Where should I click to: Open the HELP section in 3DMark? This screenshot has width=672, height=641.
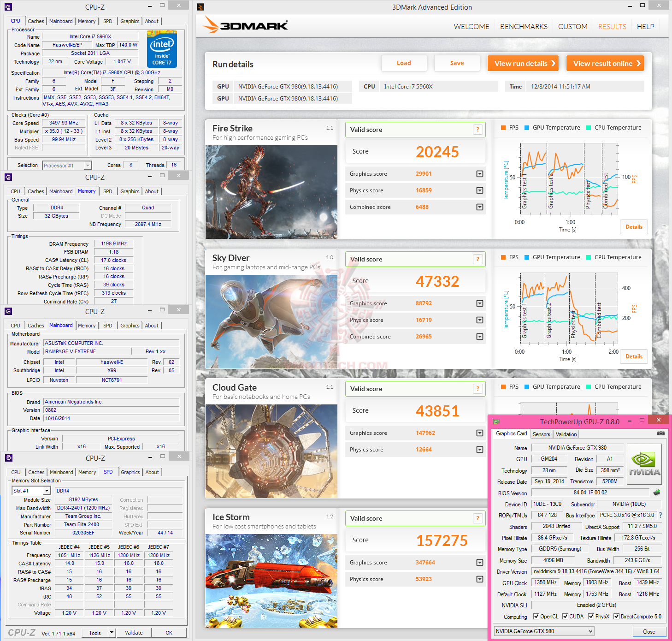pyautogui.click(x=645, y=26)
